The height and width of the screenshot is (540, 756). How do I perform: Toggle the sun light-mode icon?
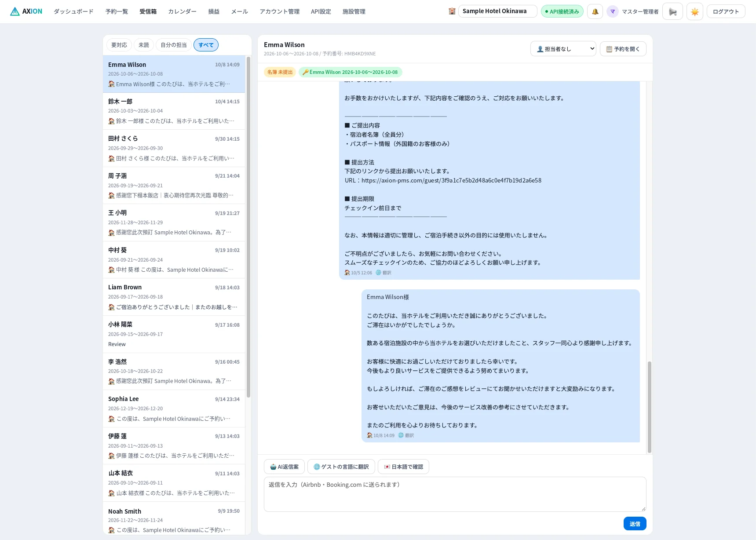(695, 11)
